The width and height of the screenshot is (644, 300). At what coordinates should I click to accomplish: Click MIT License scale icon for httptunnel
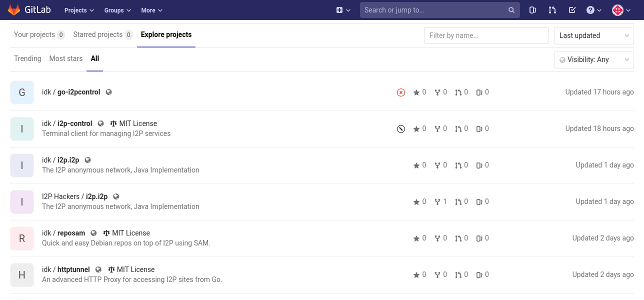111,269
